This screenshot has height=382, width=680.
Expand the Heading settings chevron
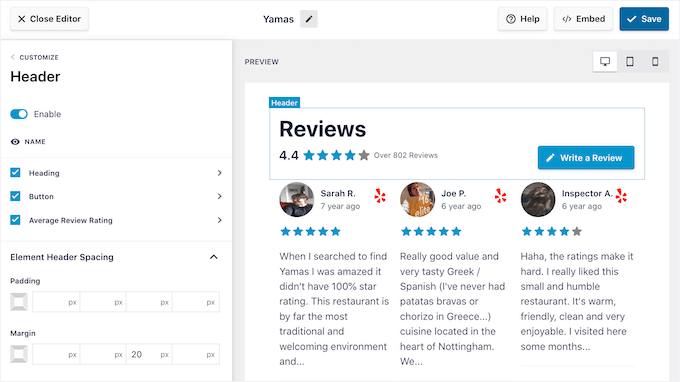[219, 173]
